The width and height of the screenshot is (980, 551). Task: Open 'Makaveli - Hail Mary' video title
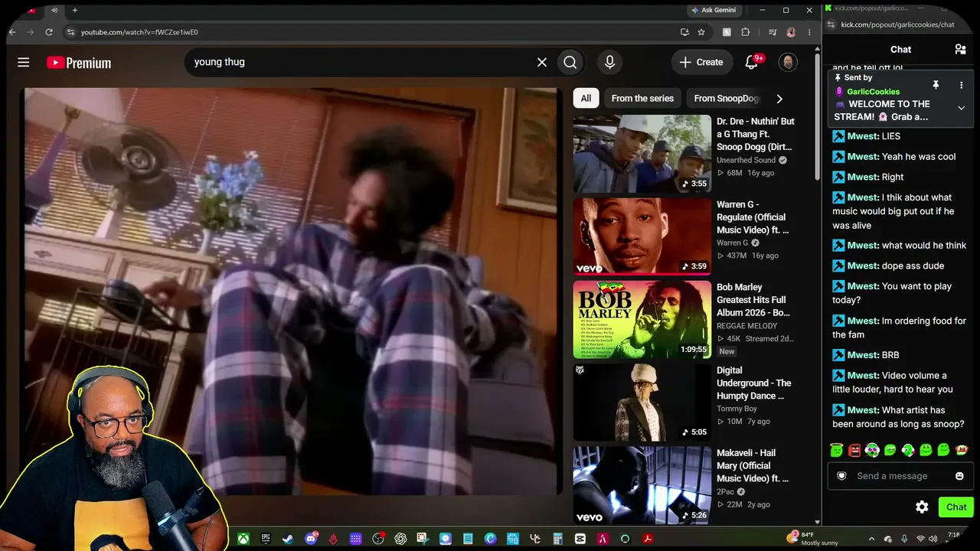point(753,466)
